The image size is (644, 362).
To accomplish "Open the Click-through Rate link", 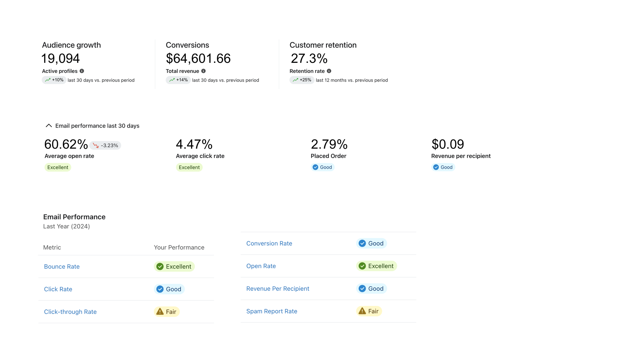I will [x=70, y=312].
